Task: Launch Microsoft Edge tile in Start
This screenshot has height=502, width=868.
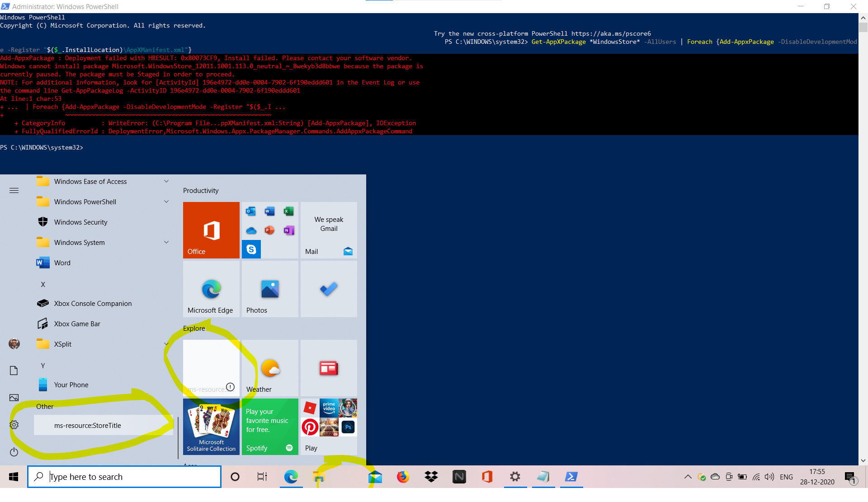Action: pos(211,289)
